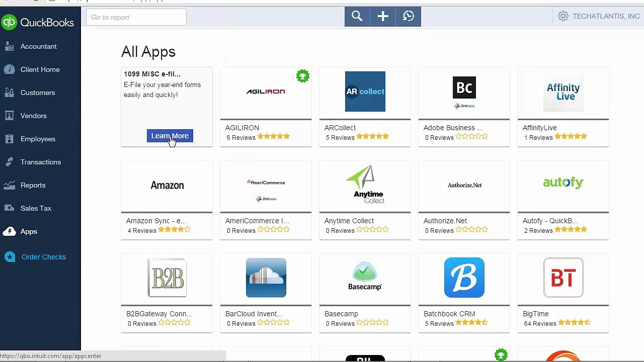Open the Basecamp app logo
The width and height of the screenshot is (644, 362).
pyautogui.click(x=365, y=276)
